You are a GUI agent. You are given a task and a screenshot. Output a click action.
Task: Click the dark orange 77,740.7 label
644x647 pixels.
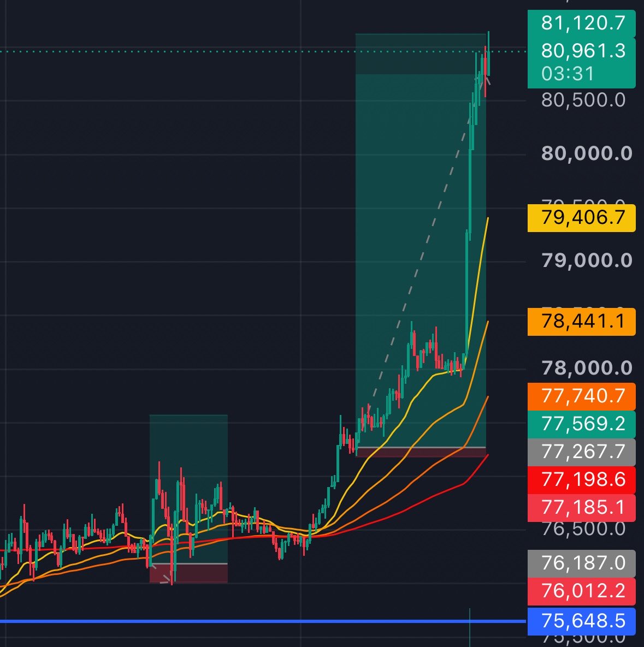[581, 396]
